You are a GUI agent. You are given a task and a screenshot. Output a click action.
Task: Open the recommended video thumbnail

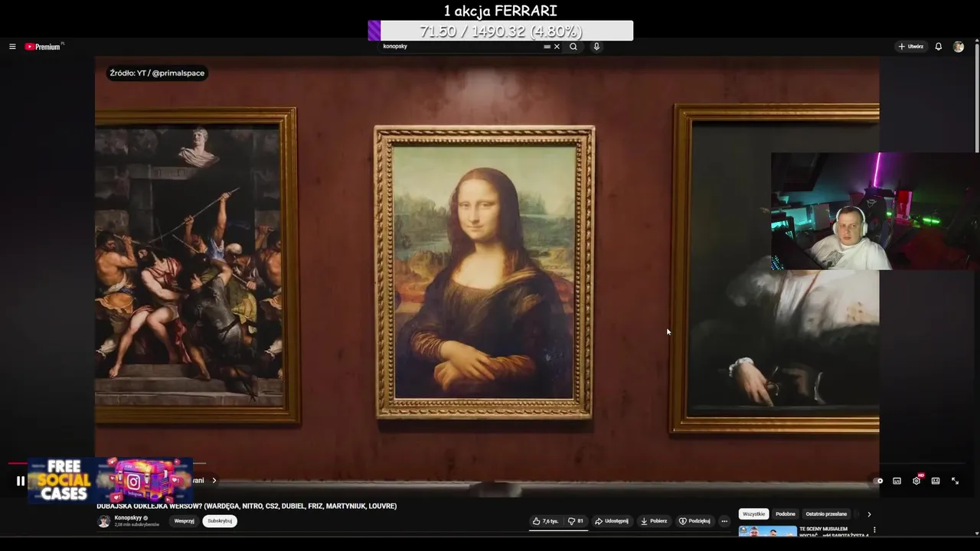(767, 531)
